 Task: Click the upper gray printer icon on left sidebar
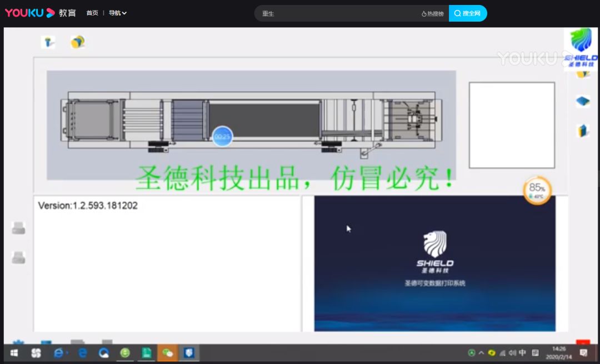point(18,228)
